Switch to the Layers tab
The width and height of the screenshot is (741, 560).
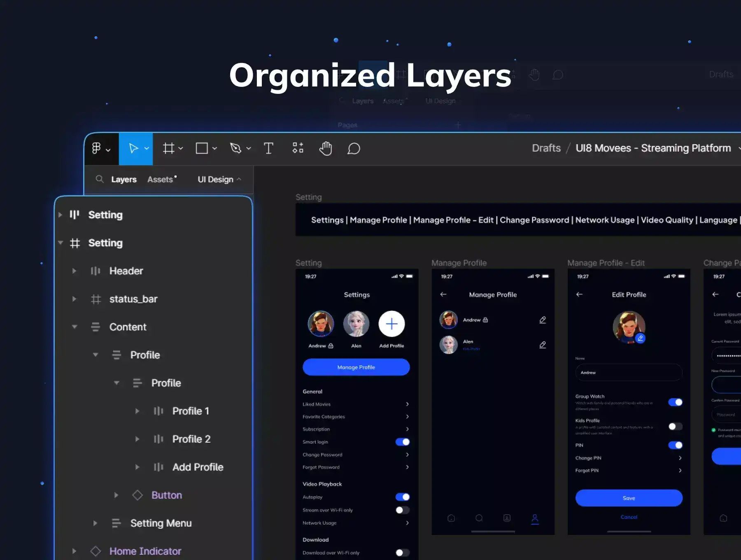tap(123, 180)
